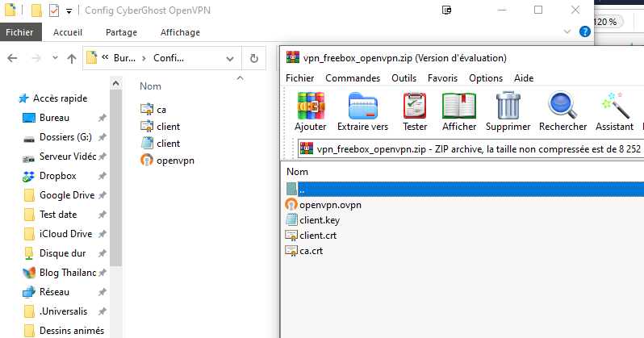Viewport: 644px width, 338px height.
Task: Open WinRAR Outils menu
Action: [x=404, y=78]
